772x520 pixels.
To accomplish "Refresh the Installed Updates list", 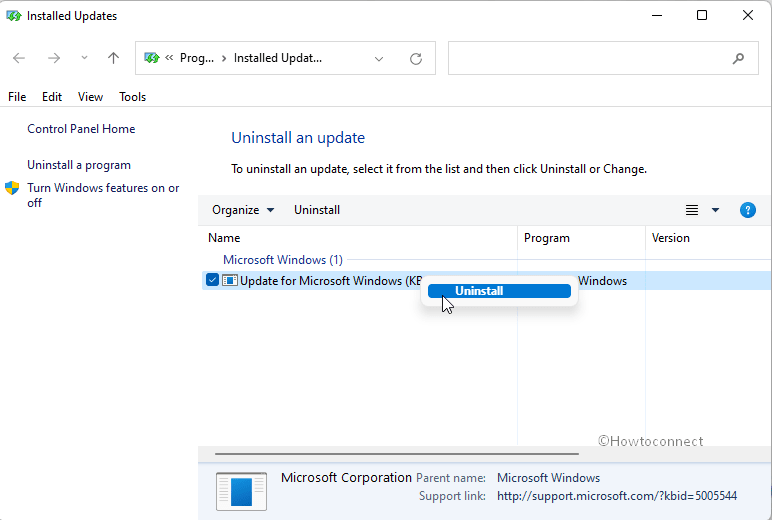I will click(416, 59).
